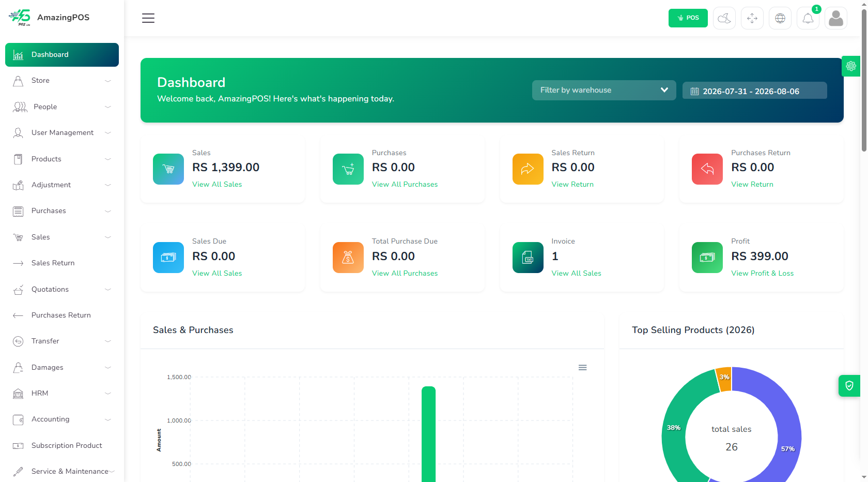868x482 pixels.
Task: Open the language globe icon
Action: pos(780,18)
